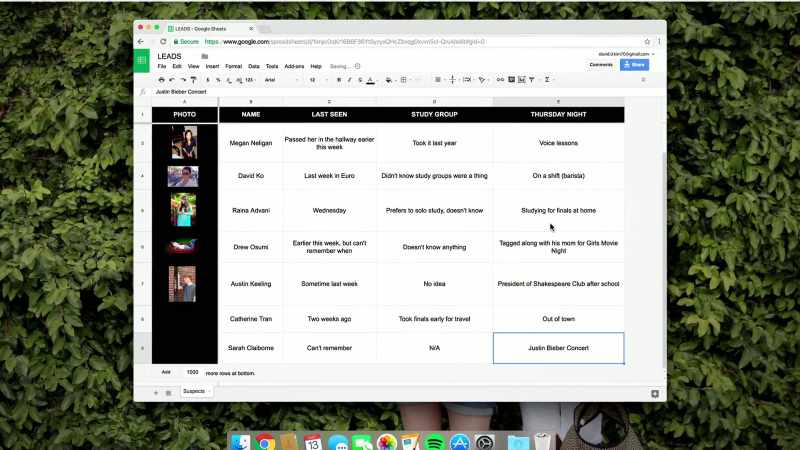Click the redo arrow icon

tap(183, 80)
